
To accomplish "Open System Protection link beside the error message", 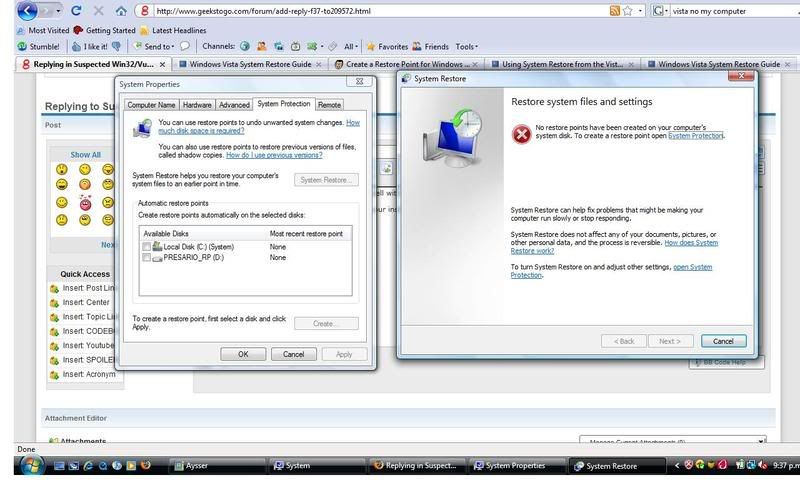I will pos(695,136).
